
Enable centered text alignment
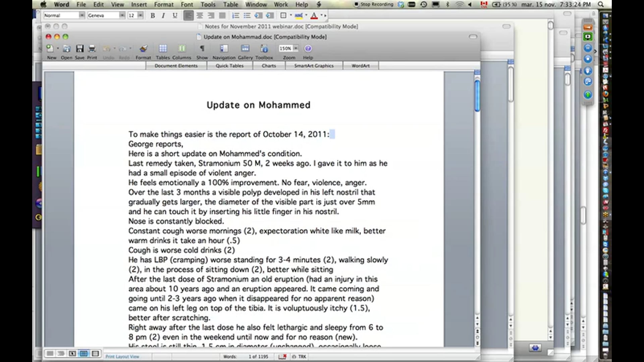tap(200, 15)
